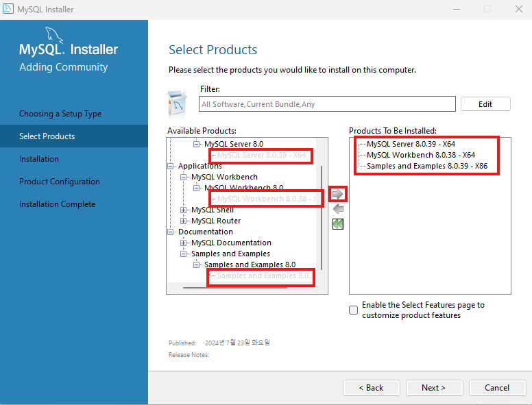Click the Back button
This screenshot has width=532, height=405.
pyautogui.click(x=371, y=388)
